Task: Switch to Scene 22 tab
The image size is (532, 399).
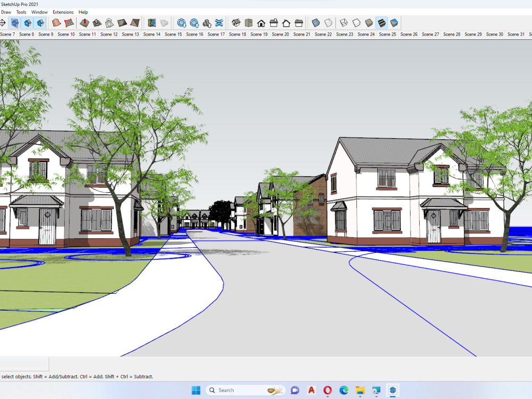Action: tap(323, 34)
